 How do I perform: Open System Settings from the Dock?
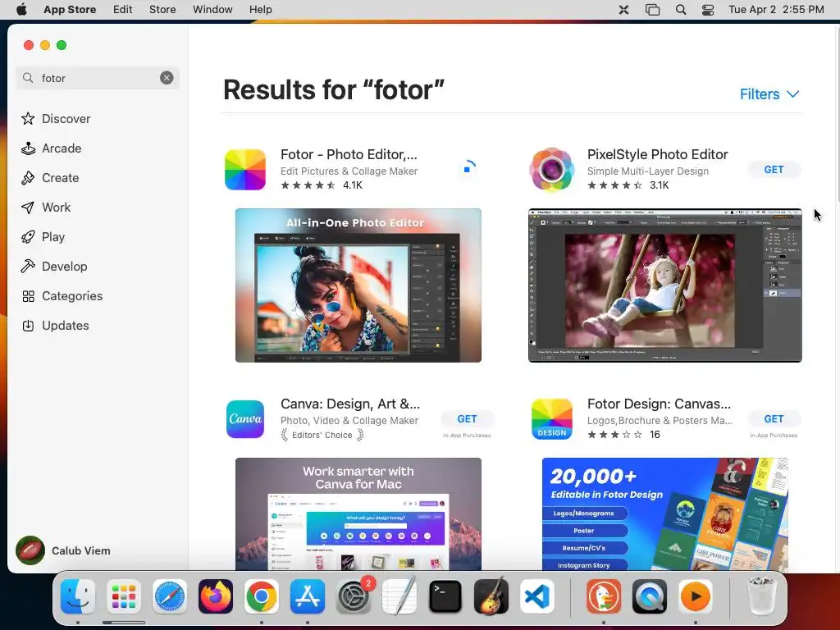point(353,596)
